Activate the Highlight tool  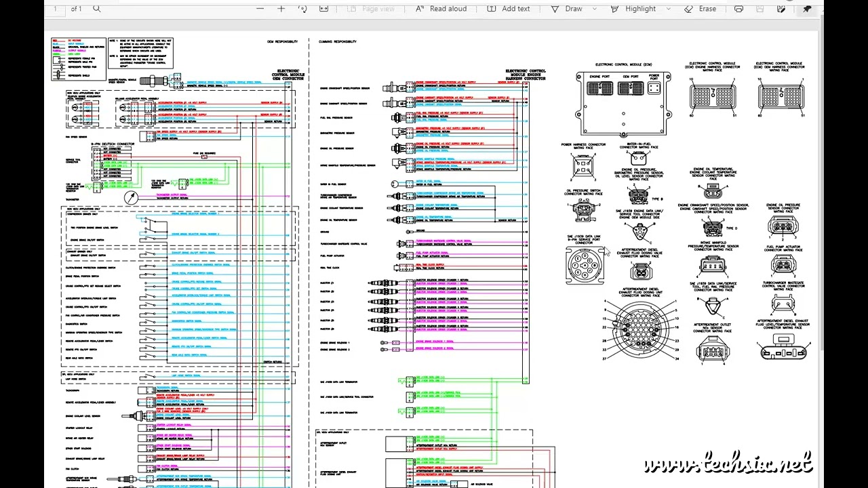click(x=633, y=8)
